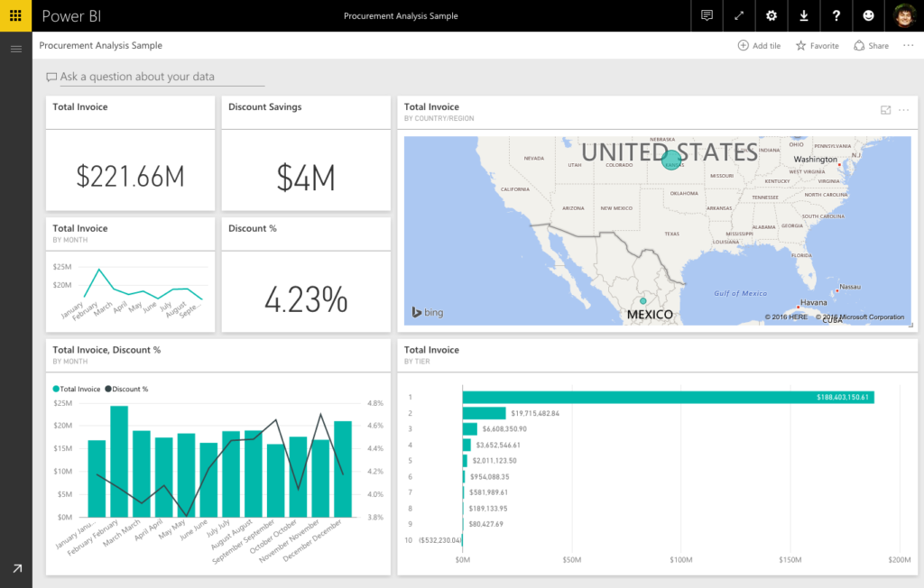
Task: Open the Office app launcher waffle icon
Action: coord(14,15)
